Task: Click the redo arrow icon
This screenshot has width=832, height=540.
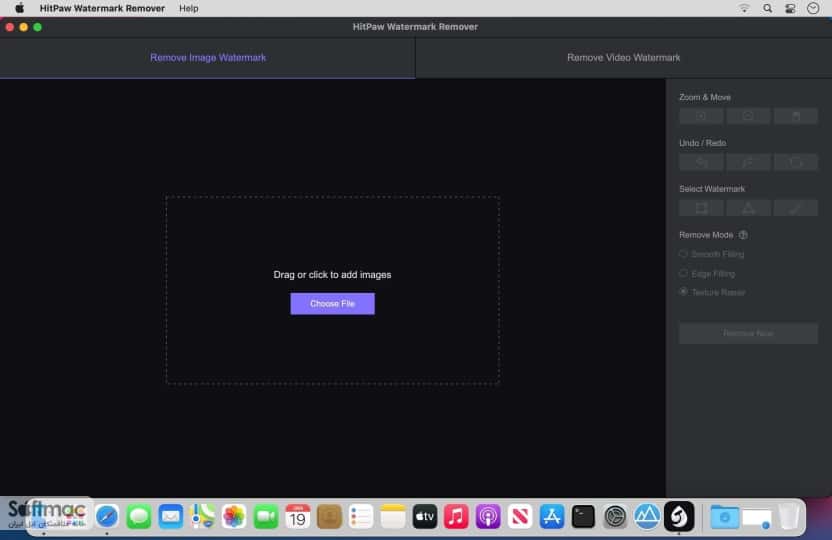Action: pyautogui.click(x=748, y=162)
